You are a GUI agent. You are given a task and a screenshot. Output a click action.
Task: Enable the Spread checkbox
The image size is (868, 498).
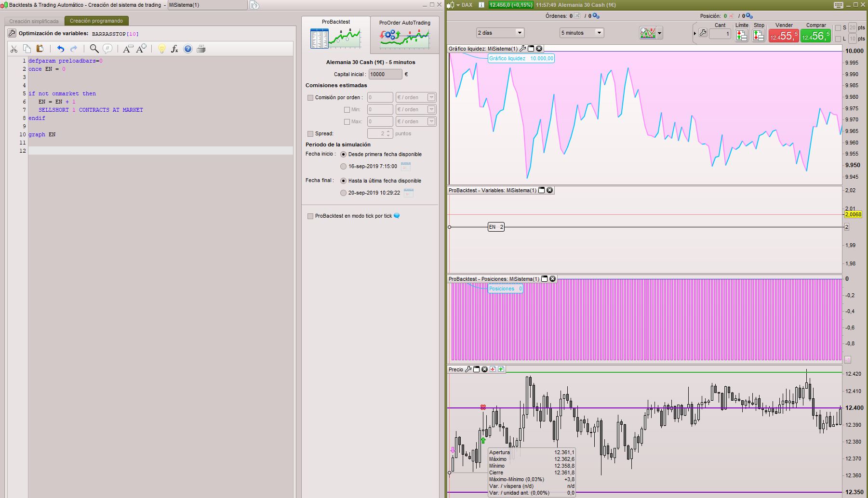point(310,134)
